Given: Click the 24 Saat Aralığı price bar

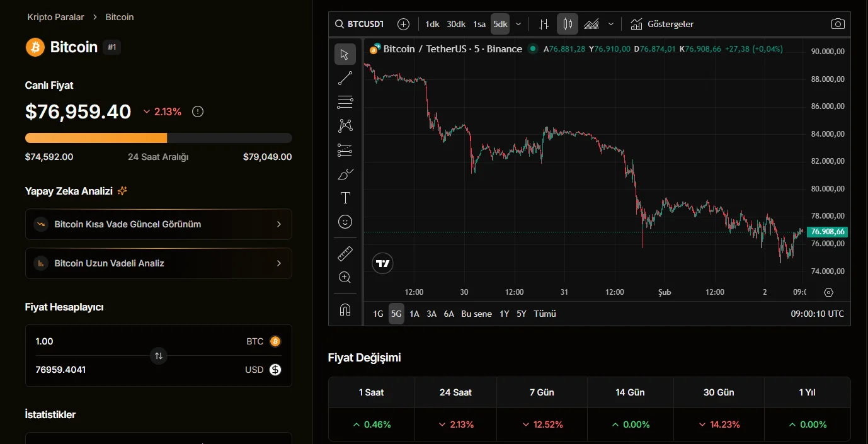Looking at the screenshot, I should 158,138.
